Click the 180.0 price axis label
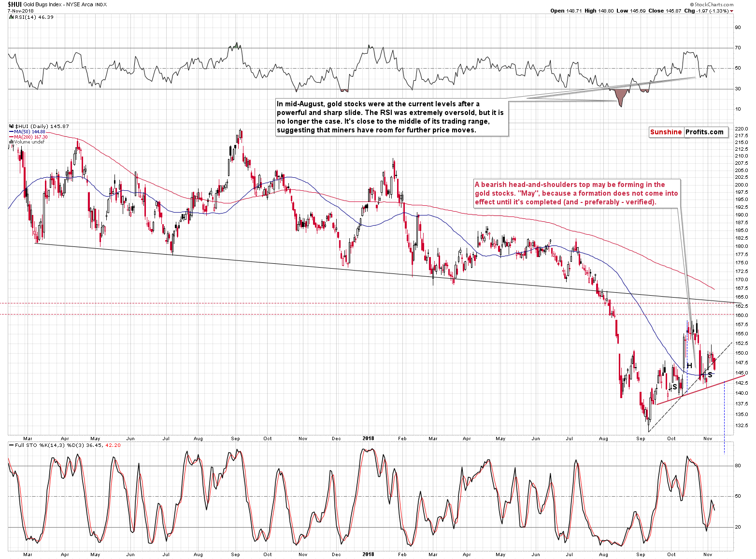The height and width of the screenshot is (559, 756). [742, 246]
